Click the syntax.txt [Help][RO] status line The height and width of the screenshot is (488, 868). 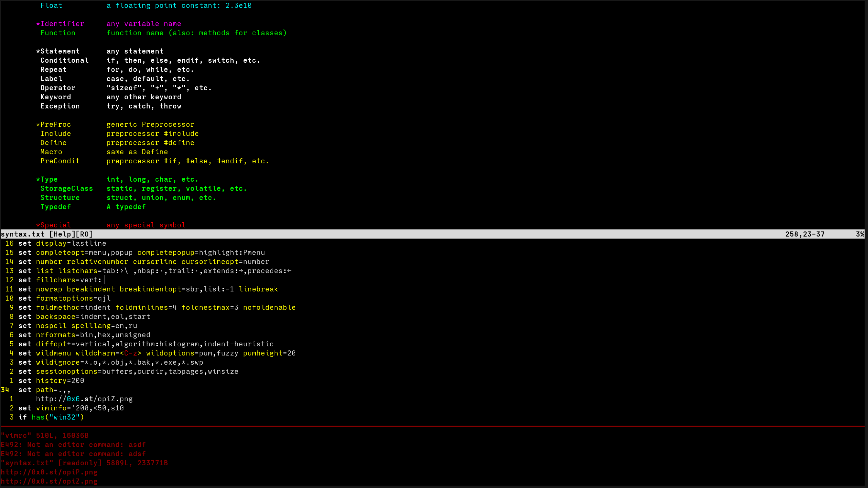pos(47,234)
